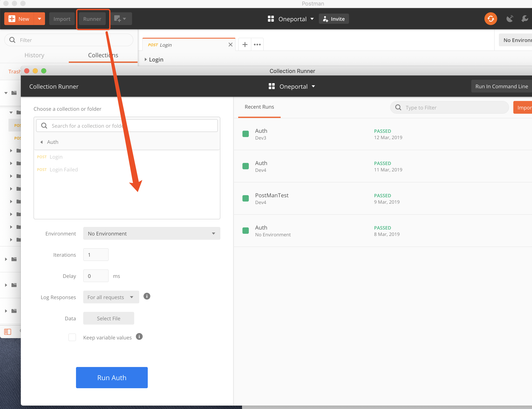
Task: Click the green status square of Auth Dev3 run
Action: tap(246, 134)
